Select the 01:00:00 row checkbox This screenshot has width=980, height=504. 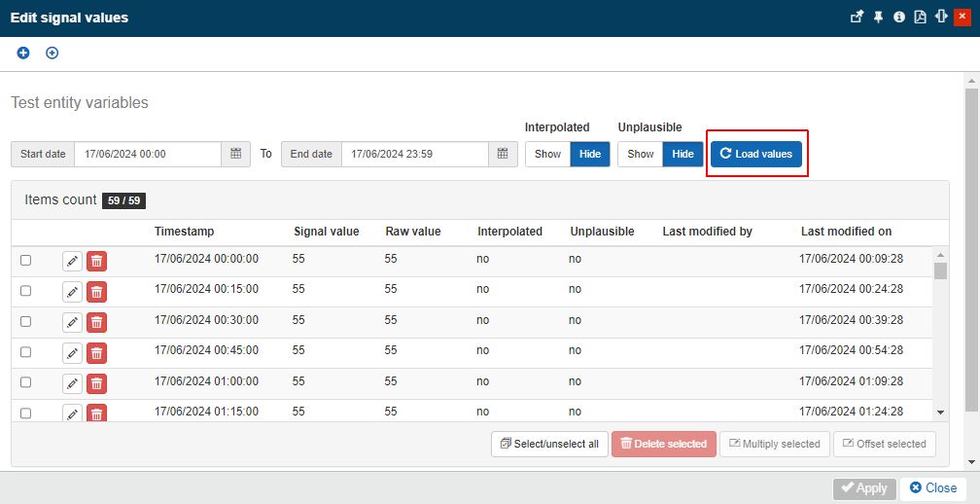[x=26, y=382]
